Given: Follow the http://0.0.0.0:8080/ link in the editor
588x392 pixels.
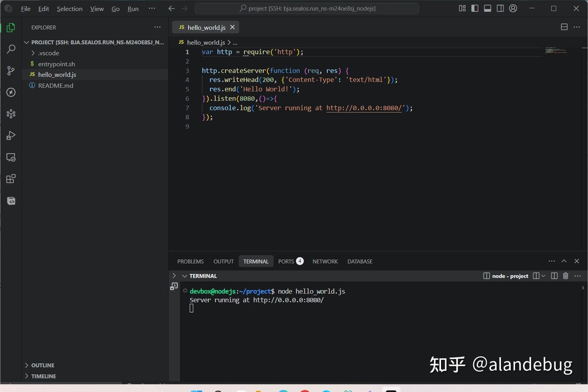Looking at the screenshot, I should (363, 108).
